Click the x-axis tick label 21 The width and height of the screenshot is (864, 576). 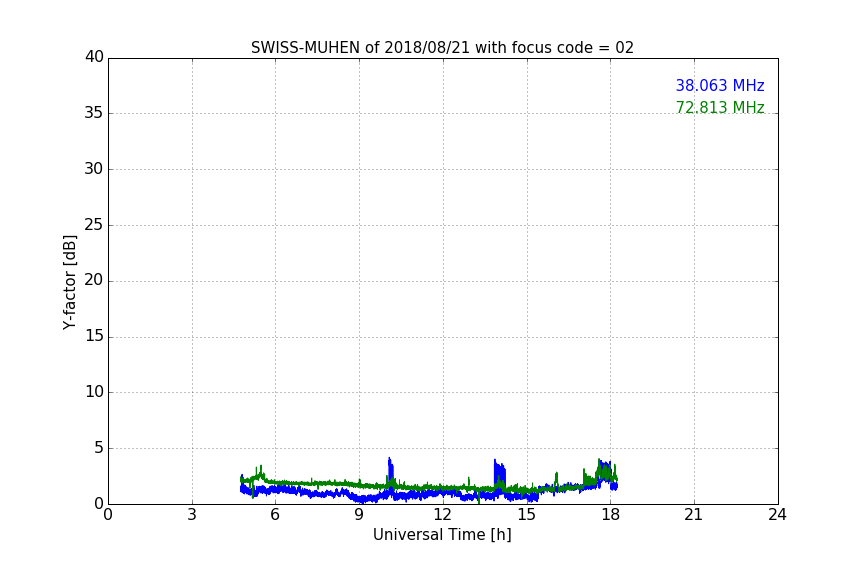tap(693, 515)
